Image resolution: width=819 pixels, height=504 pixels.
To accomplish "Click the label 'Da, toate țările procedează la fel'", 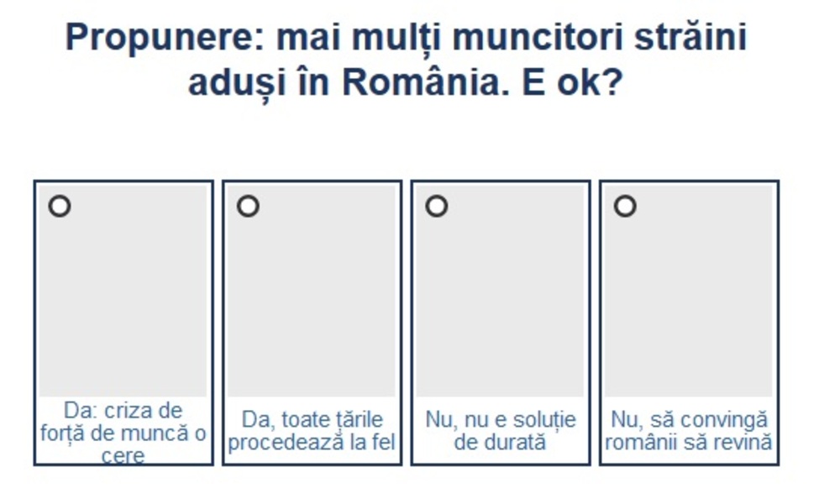I will coord(312,431).
